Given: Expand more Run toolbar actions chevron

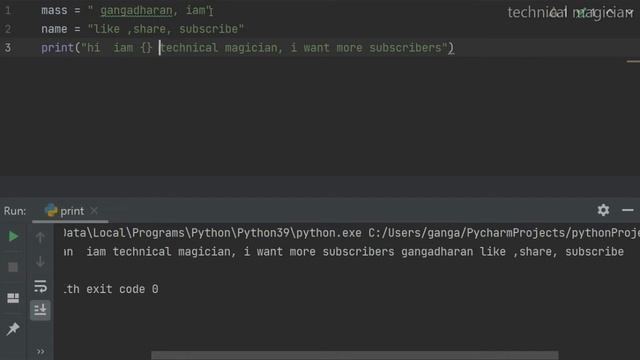Looking at the screenshot, I should tap(40, 351).
